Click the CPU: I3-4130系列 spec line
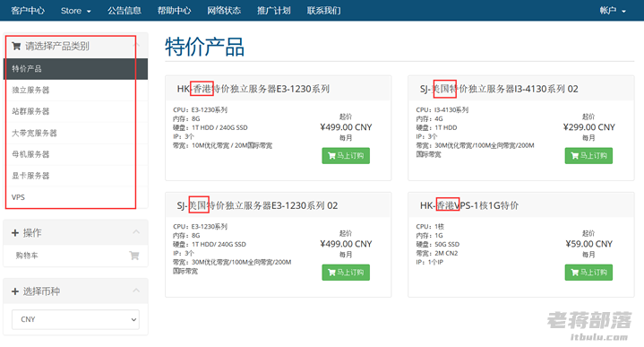This screenshot has height=347, width=644. (x=442, y=109)
